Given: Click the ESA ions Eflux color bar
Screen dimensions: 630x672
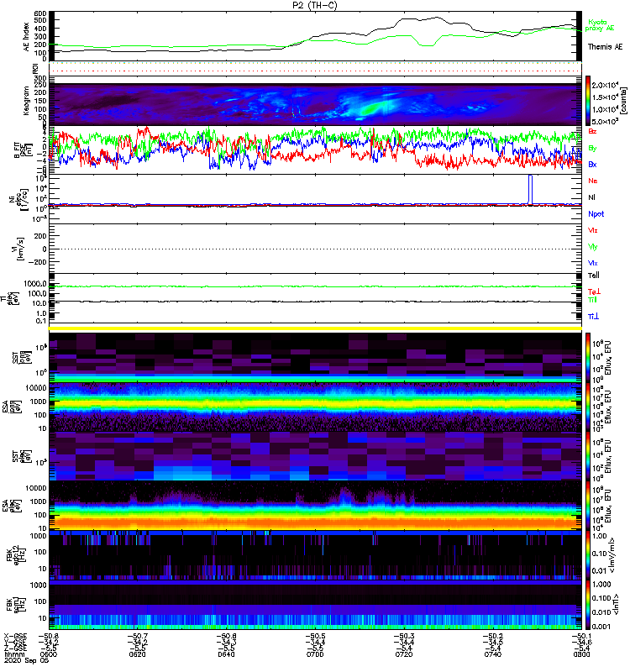Looking at the screenshot, I should coord(587,407).
